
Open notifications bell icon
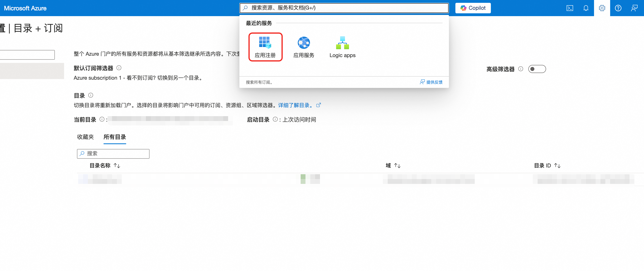pyautogui.click(x=586, y=8)
